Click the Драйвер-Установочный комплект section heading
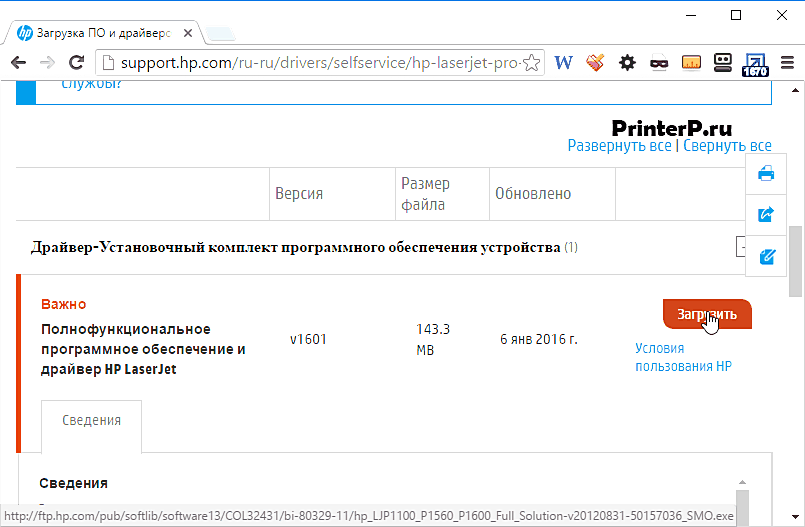805x527 pixels. (295, 247)
